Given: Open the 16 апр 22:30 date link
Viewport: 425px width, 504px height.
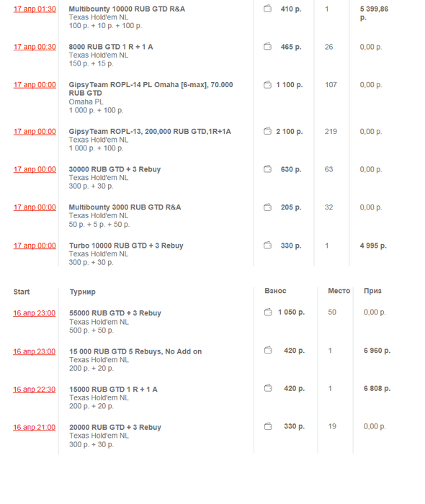Looking at the screenshot, I should pyautogui.click(x=34, y=390).
